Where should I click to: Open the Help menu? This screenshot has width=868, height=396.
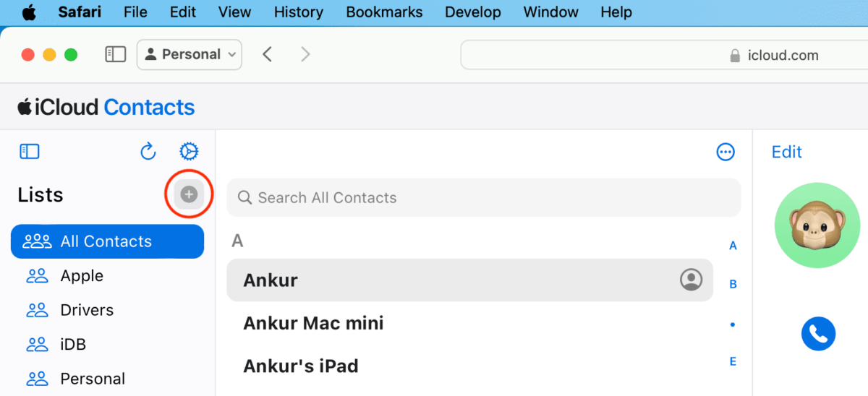coord(616,12)
